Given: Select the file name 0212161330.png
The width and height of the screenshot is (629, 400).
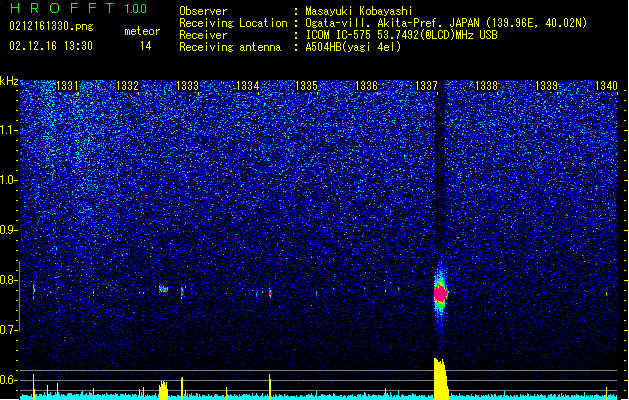Looking at the screenshot, I should [51, 27].
